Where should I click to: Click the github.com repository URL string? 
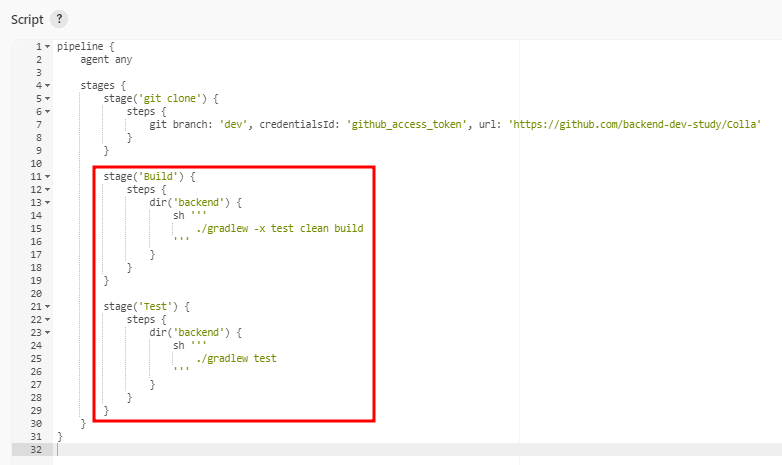[x=634, y=124]
